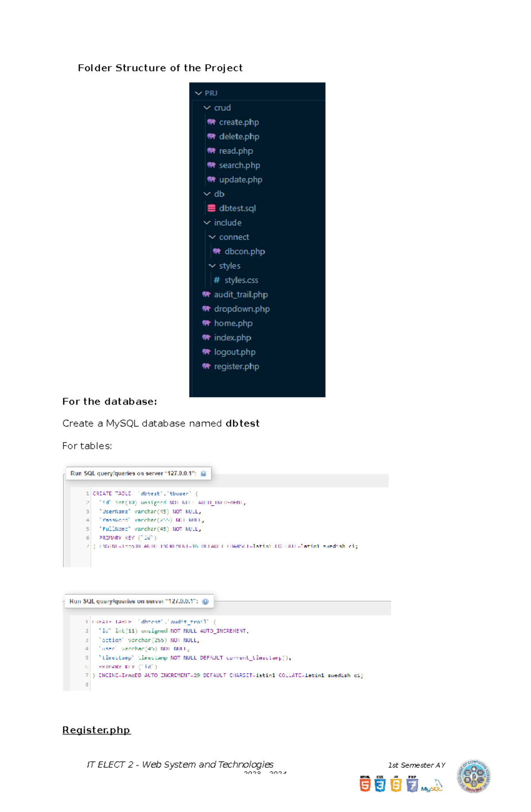Click the 'For the database:' heading
This screenshot has height=812, width=531.
[110, 401]
